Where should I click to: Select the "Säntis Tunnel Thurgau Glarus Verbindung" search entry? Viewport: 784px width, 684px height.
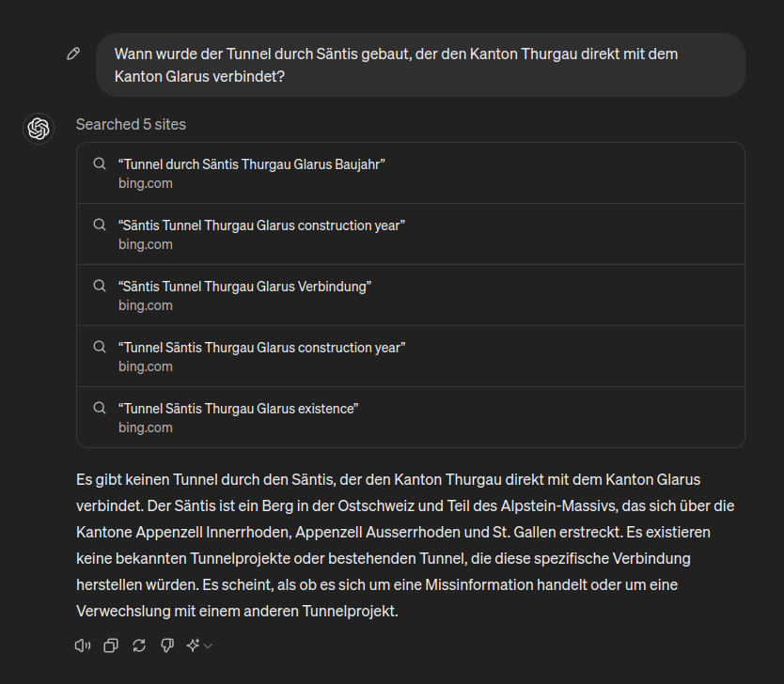click(244, 287)
